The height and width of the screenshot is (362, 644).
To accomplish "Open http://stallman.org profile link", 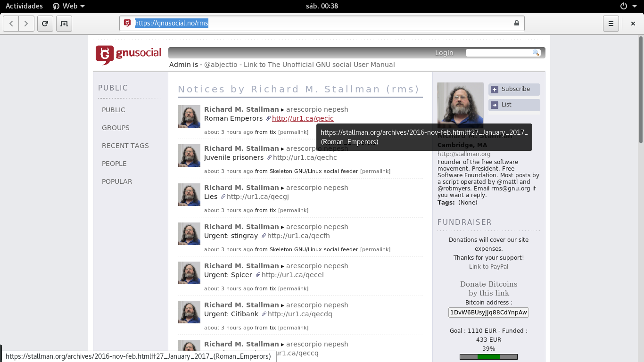I will click(464, 154).
